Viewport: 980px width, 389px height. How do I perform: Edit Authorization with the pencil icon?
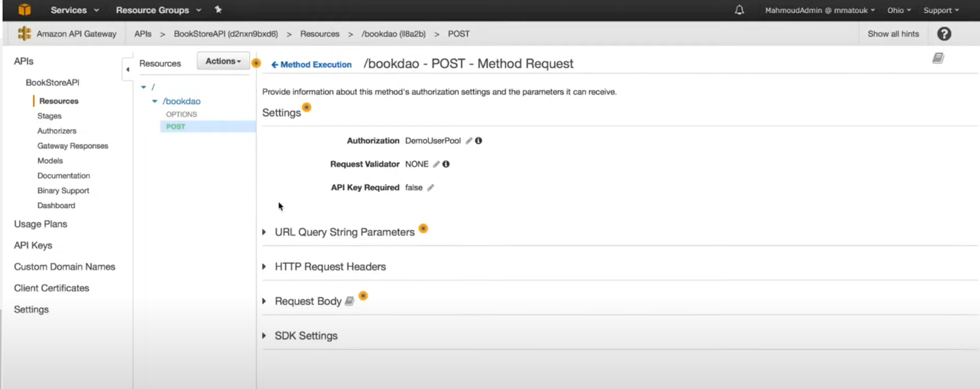click(469, 141)
